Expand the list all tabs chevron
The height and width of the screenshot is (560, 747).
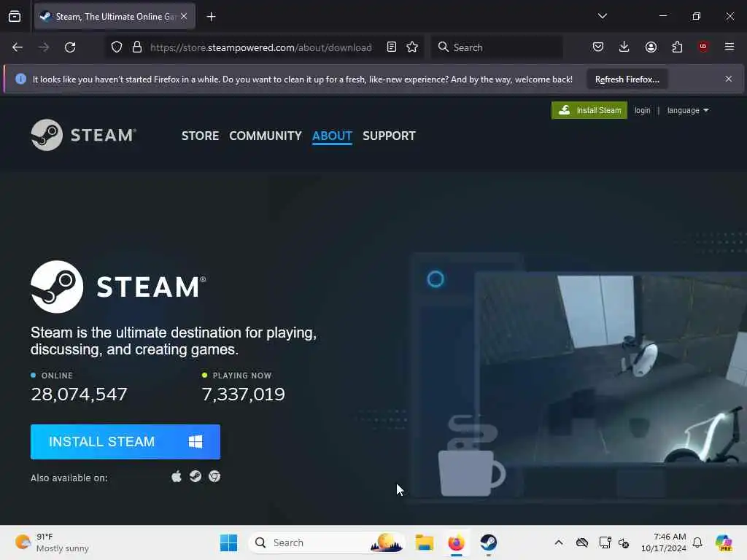(603, 16)
